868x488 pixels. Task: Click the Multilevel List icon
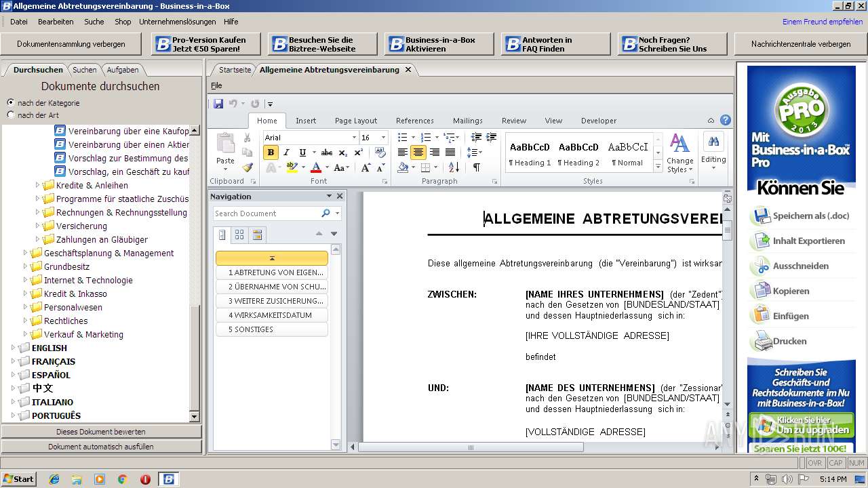click(449, 138)
